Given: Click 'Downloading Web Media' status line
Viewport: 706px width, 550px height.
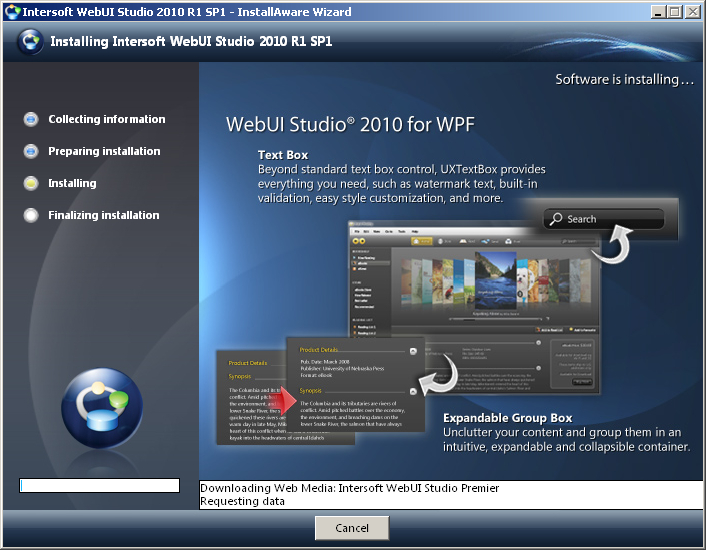Looking at the screenshot, I should (x=349, y=488).
